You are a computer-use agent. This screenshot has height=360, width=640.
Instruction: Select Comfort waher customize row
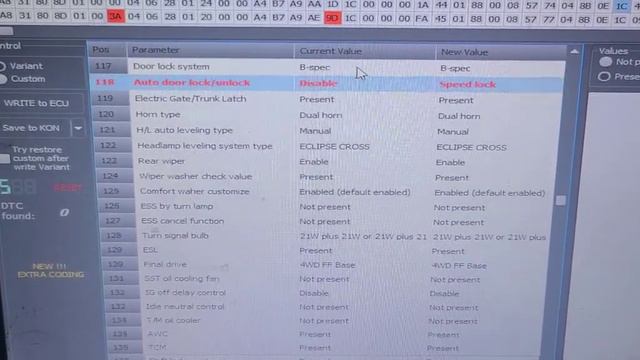tap(327, 191)
